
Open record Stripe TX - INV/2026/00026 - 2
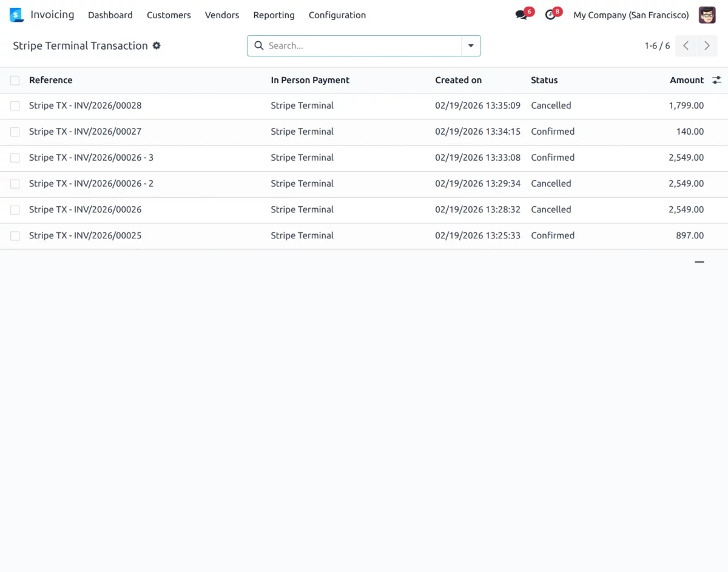(x=91, y=184)
